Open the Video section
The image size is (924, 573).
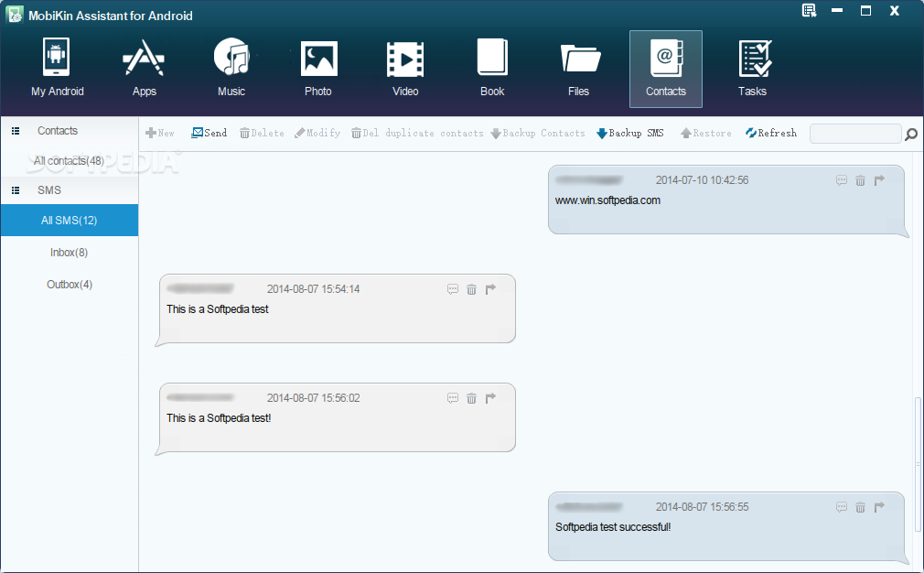click(x=405, y=68)
